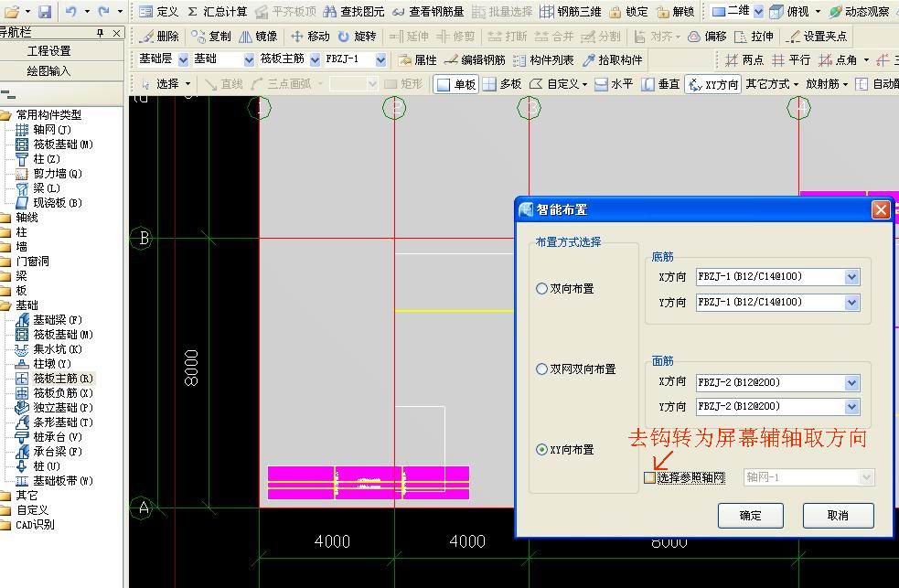This screenshot has width=899, height=588.
Task: Select the 双向布置 radio option
Action: pyautogui.click(x=541, y=288)
